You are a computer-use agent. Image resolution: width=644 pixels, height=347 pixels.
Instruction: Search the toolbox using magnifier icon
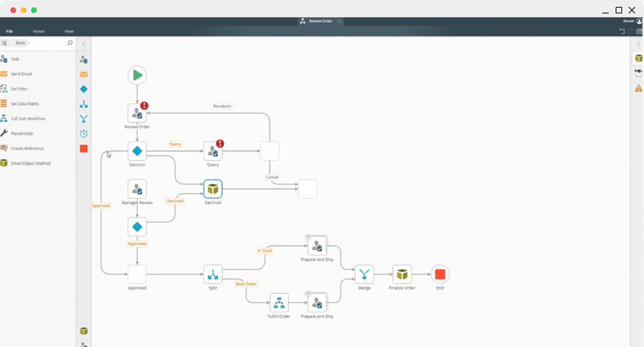click(x=70, y=43)
